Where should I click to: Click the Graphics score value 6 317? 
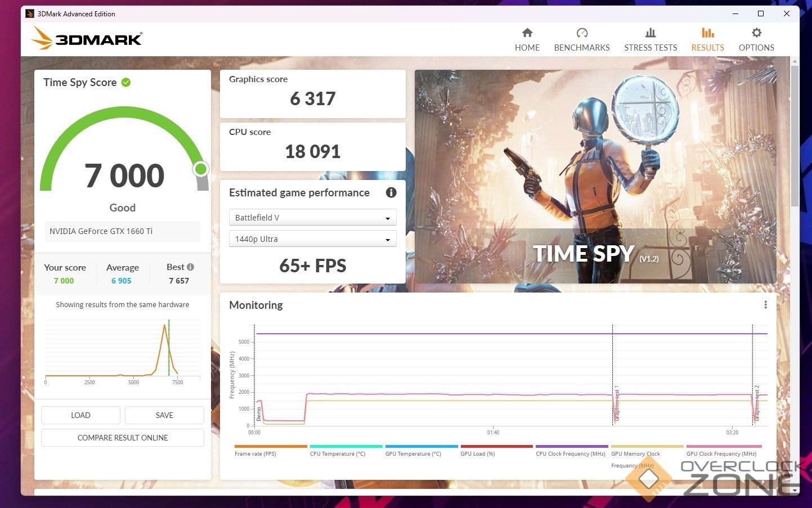click(x=313, y=99)
